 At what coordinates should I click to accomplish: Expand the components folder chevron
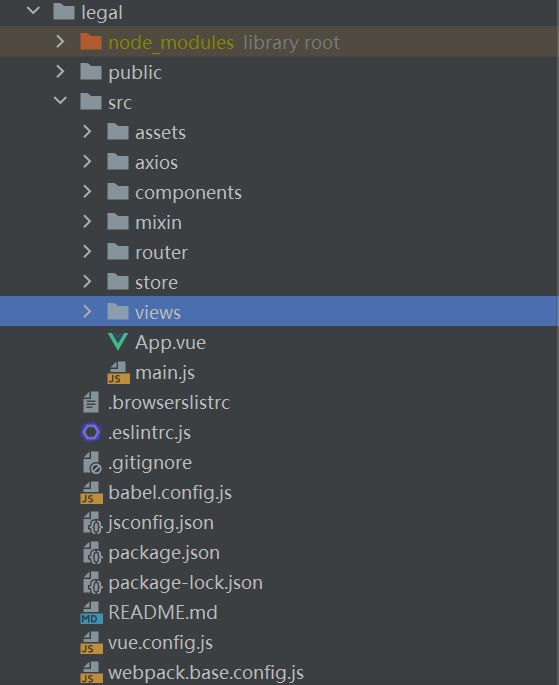87,191
